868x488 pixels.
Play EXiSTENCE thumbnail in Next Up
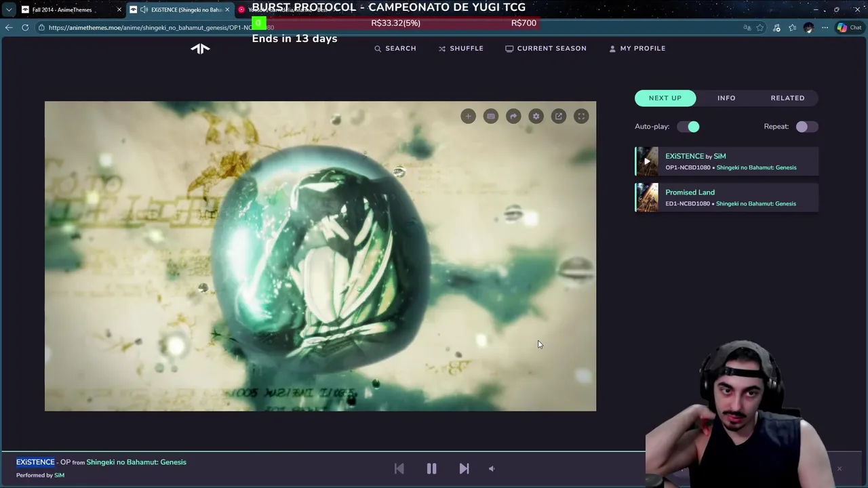pos(647,161)
